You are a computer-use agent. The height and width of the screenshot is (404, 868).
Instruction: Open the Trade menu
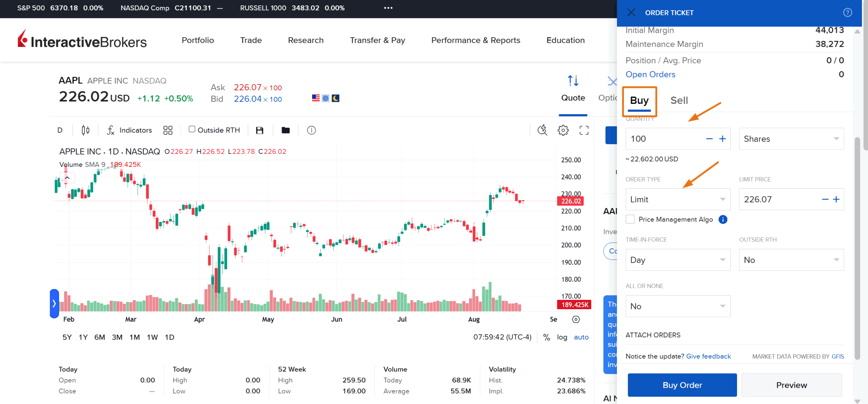(251, 40)
